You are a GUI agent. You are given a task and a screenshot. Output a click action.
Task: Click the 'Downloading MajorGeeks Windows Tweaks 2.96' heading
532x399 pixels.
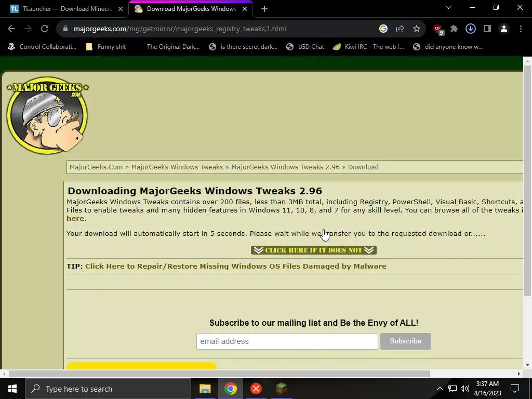click(x=195, y=191)
